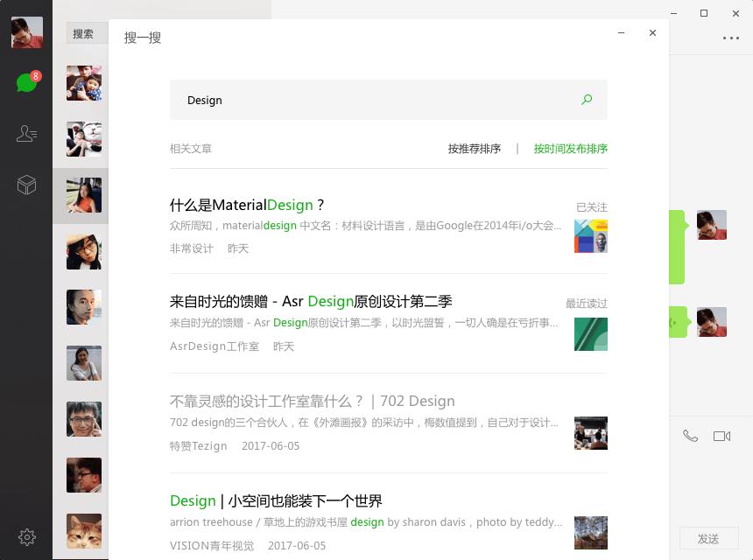
Task: Open article Design | 小空间也能装下一个世界
Action: [x=276, y=500]
